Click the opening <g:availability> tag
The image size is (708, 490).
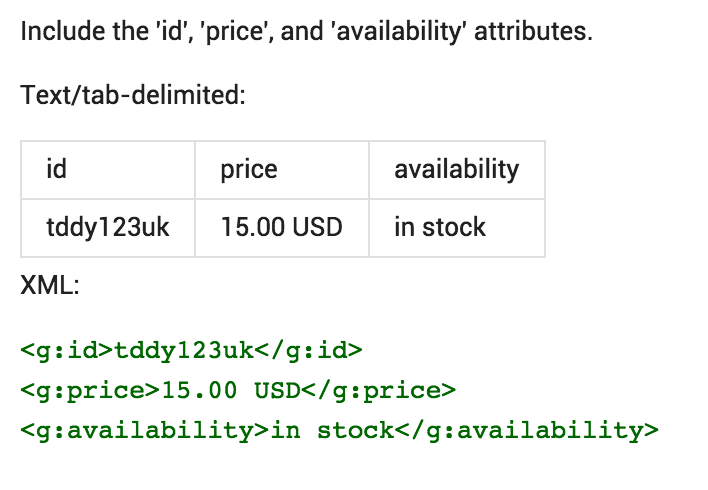[x=145, y=430]
